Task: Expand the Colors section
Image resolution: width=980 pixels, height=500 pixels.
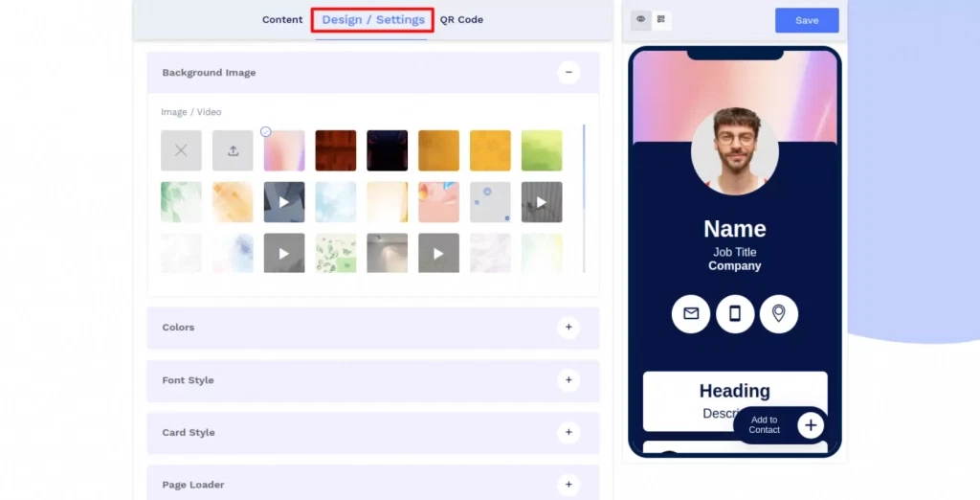Action: coord(568,328)
